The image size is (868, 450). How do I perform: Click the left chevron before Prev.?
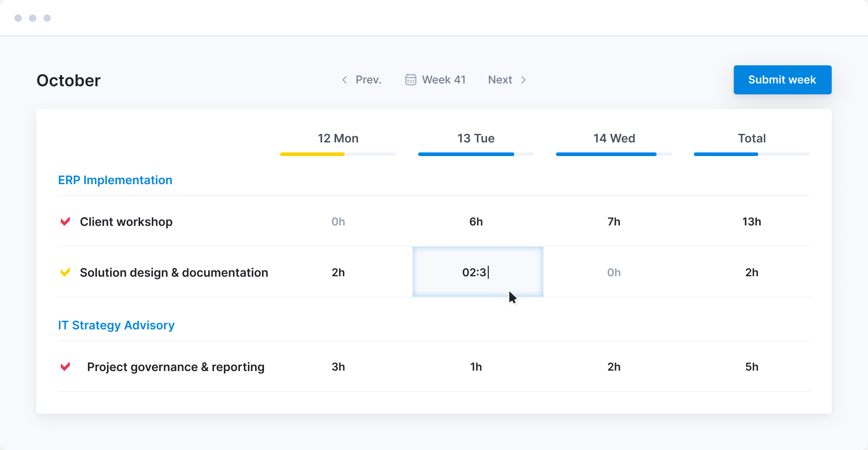point(345,80)
